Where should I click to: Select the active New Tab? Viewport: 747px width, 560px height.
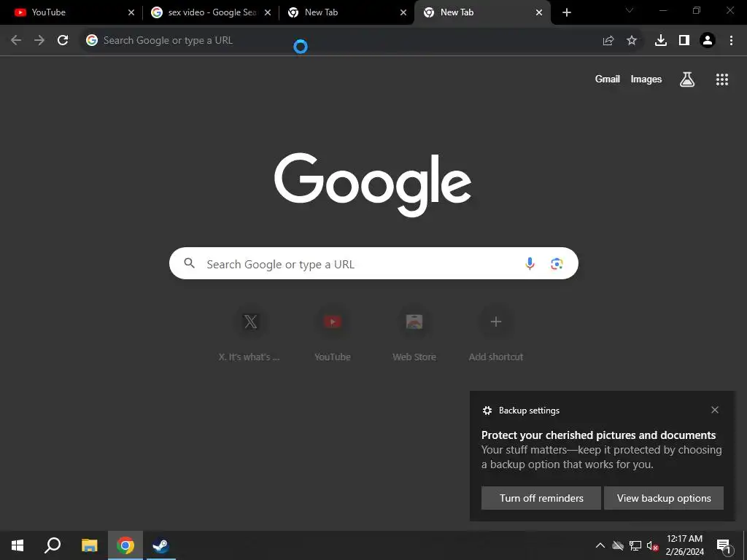tap(482, 12)
